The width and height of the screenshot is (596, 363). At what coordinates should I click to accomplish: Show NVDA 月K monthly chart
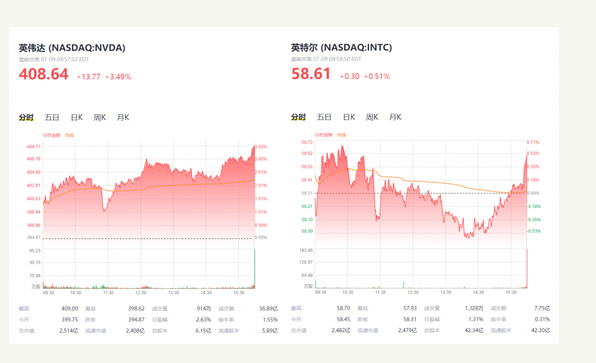(x=123, y=117)
